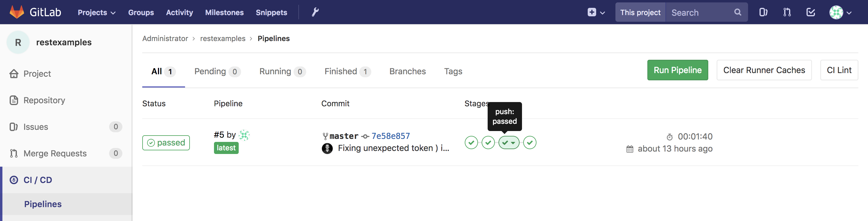The width and height of the screenshot is (868, 221).
Task: Click the search magnifier icon
Action: coord(737,12)
